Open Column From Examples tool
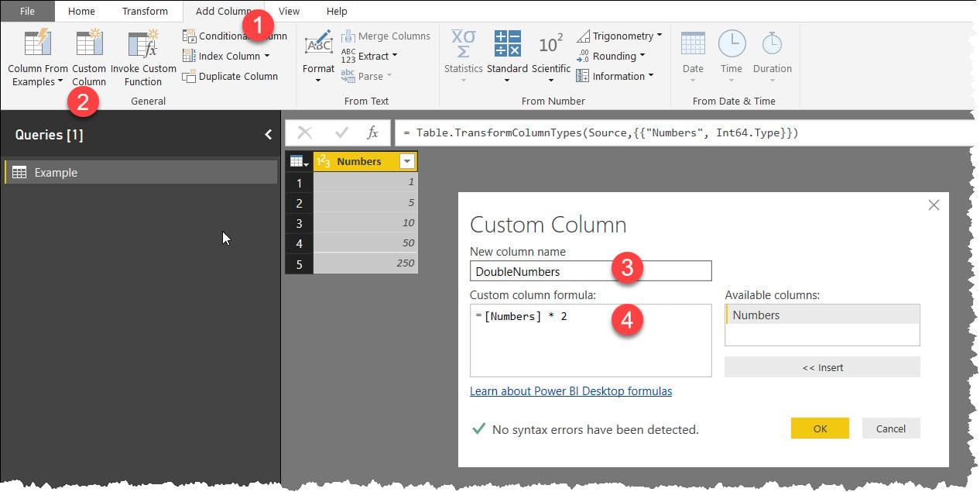 pos(38,44)
